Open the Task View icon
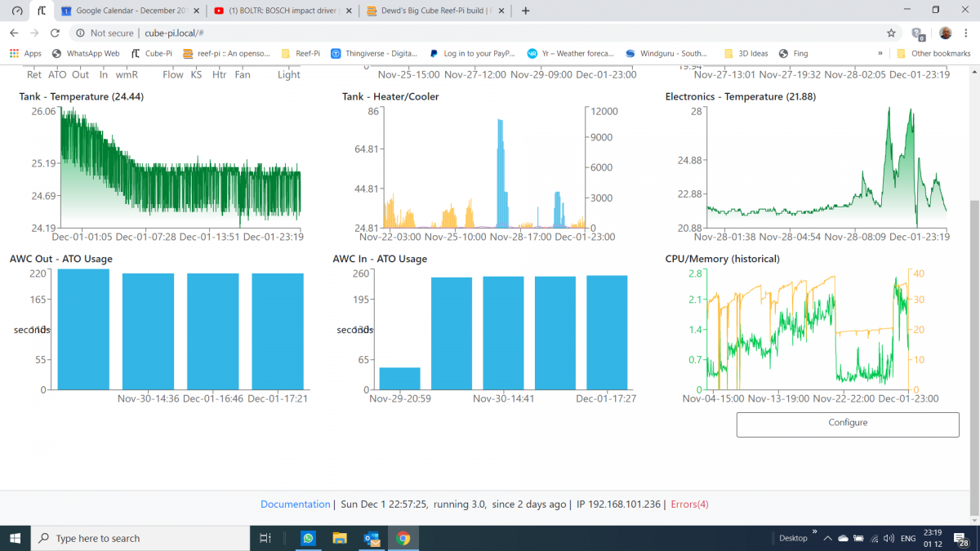The width and height of the screenshot is (980, 551). click(x=265, y=538)
